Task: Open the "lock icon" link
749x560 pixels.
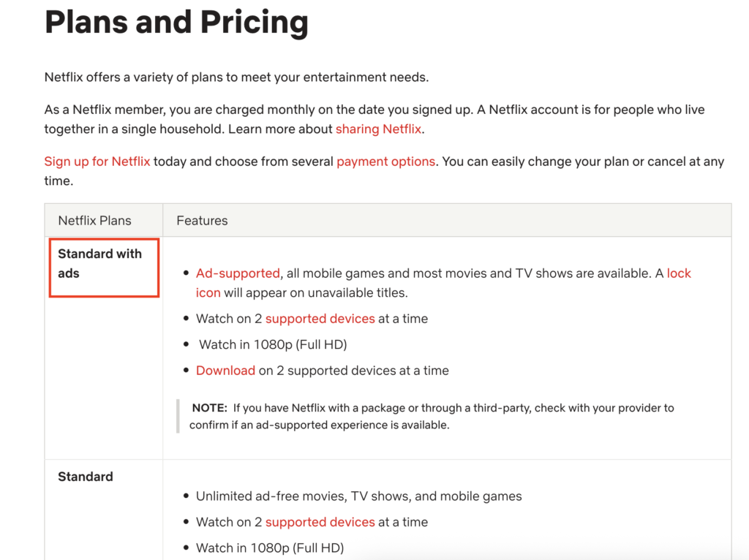Action: coord(679,273)
